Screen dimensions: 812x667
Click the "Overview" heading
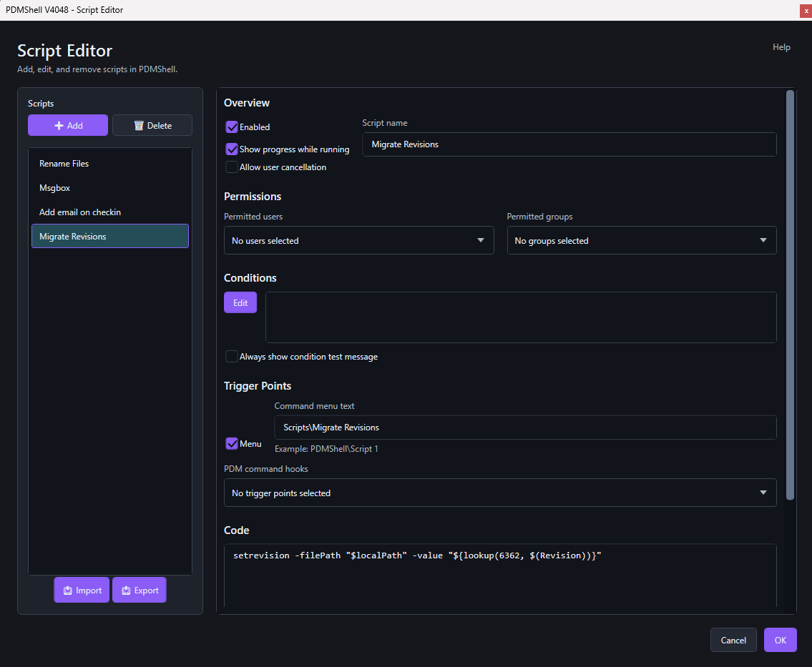coord(247,103)
